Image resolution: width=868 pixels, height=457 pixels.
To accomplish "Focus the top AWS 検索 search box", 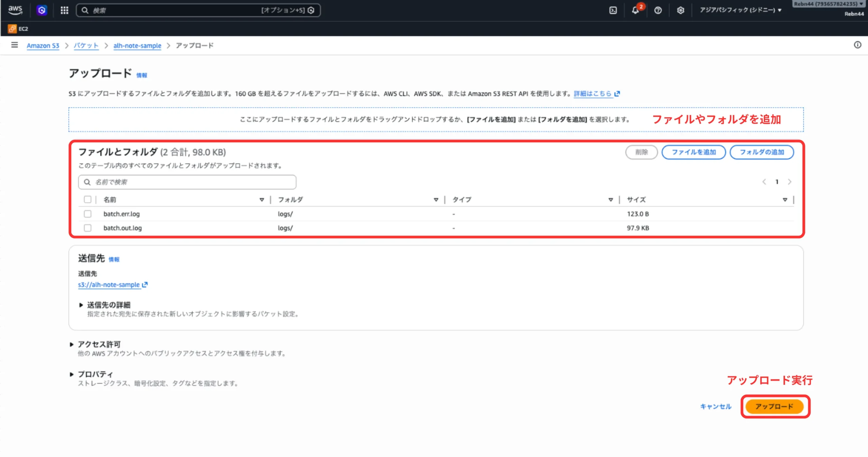I will pos(198,10).
